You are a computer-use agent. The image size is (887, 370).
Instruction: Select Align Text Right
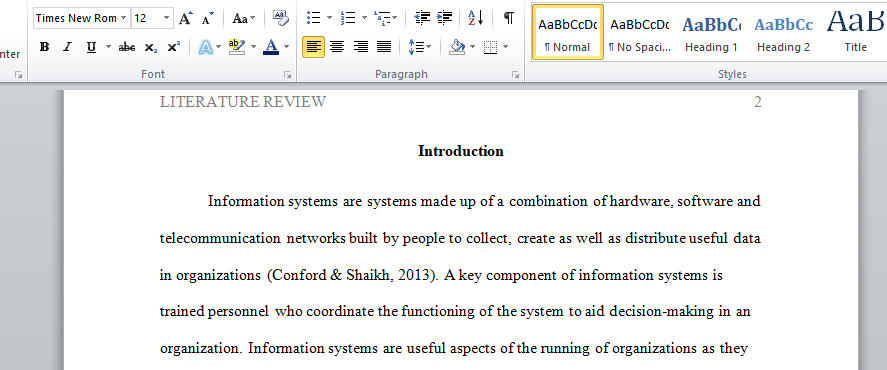pos(361,48)
